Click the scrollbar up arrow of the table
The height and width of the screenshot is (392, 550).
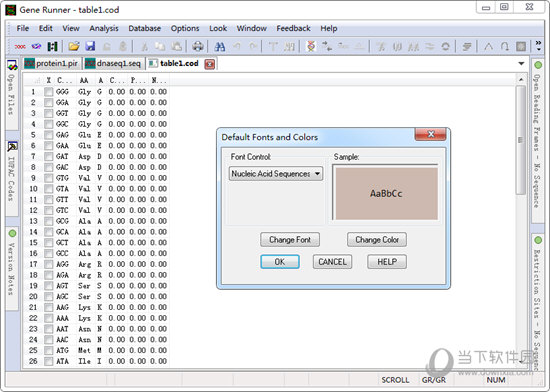tap(521, 80)
